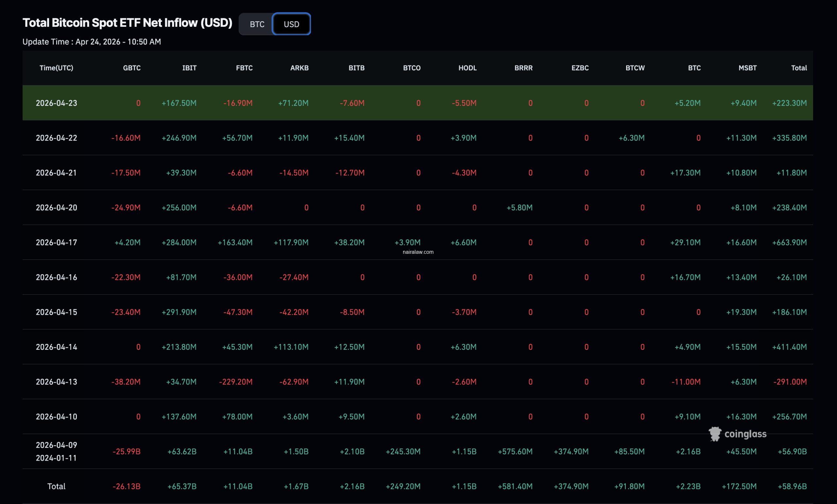Viewport: 837px width, 504px height.
Task: Click the -291.00M total for 2026-04-13
Action: 790,382
